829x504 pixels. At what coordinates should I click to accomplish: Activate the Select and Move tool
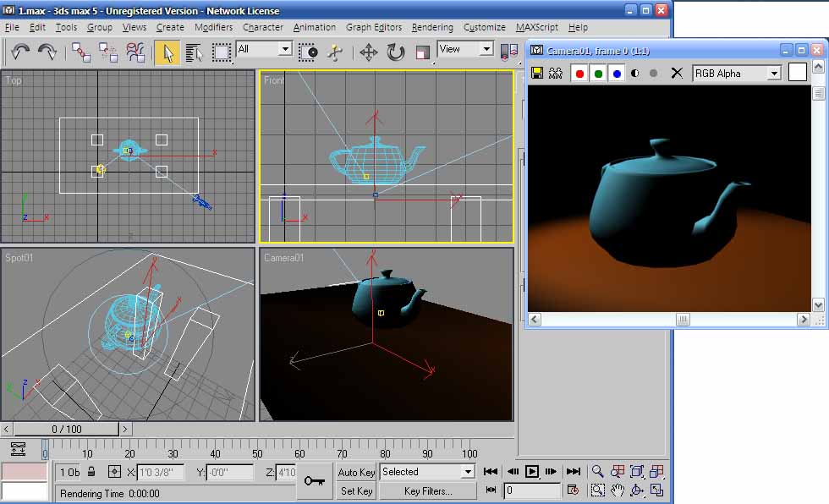coord(369,52)
